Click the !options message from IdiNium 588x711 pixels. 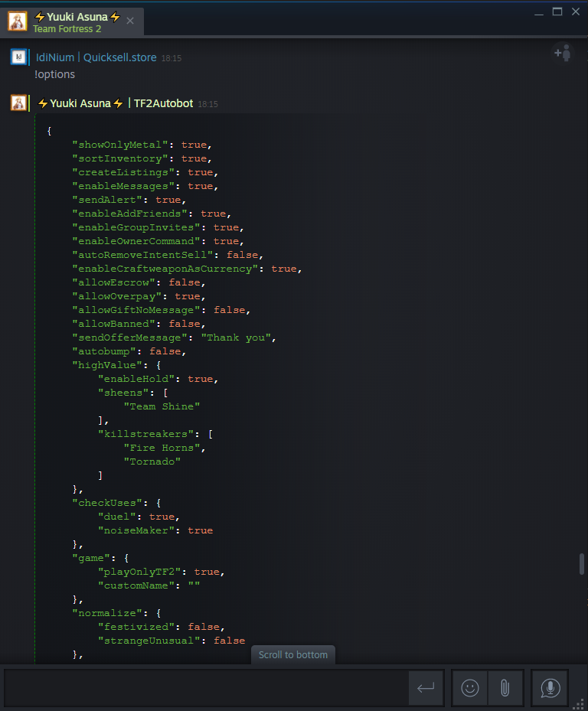[54, 74]
